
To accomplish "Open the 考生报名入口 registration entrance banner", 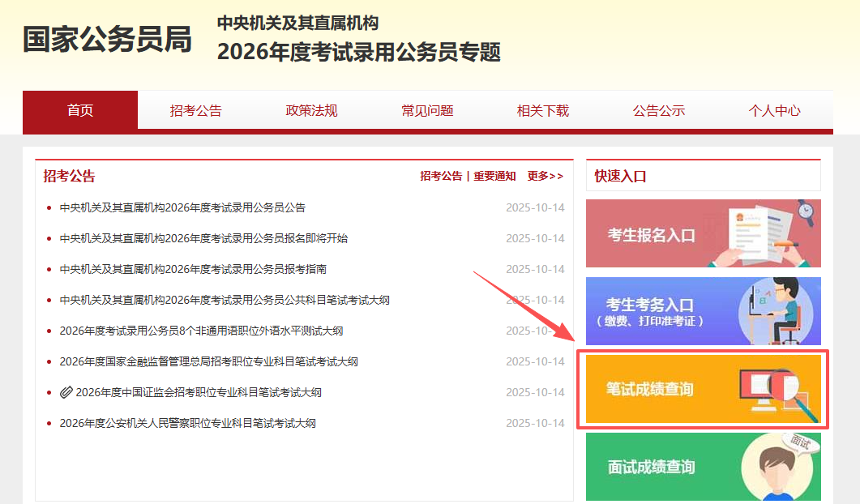I will (702, 233).
